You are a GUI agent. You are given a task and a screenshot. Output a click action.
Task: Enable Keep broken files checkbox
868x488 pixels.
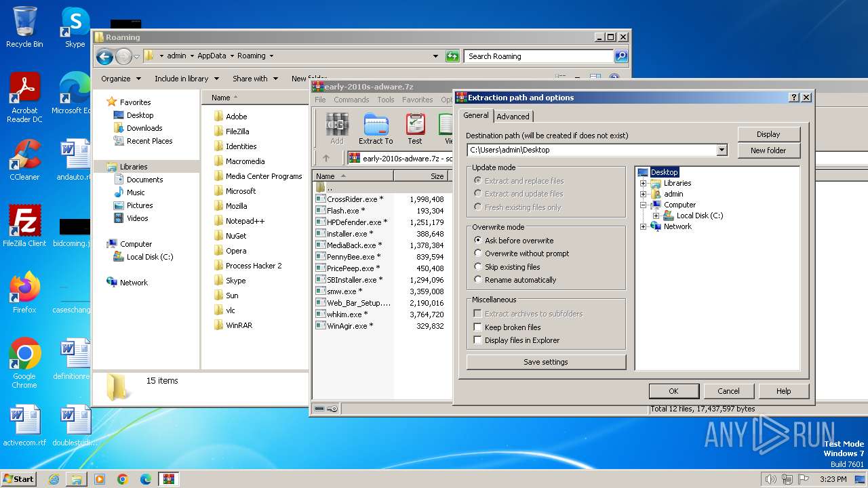(x=478, y=327)
